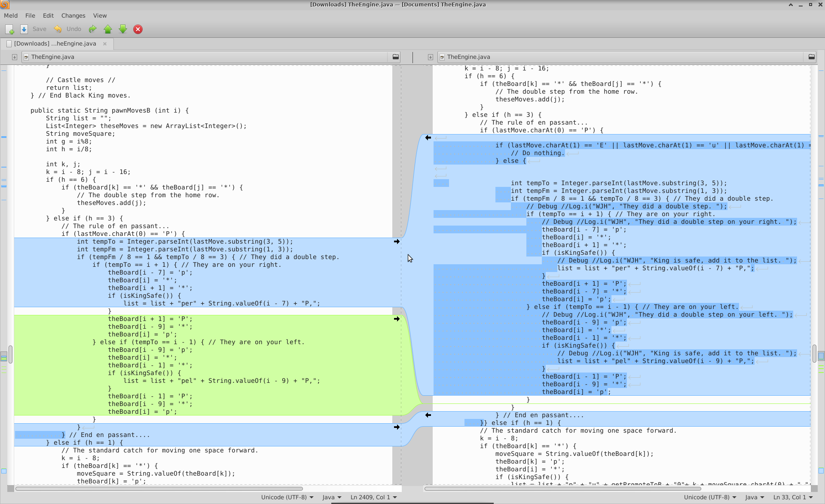The height and width of the screenshot is (504, 825).
Task: Open the Meld menu
Action: 11,15
